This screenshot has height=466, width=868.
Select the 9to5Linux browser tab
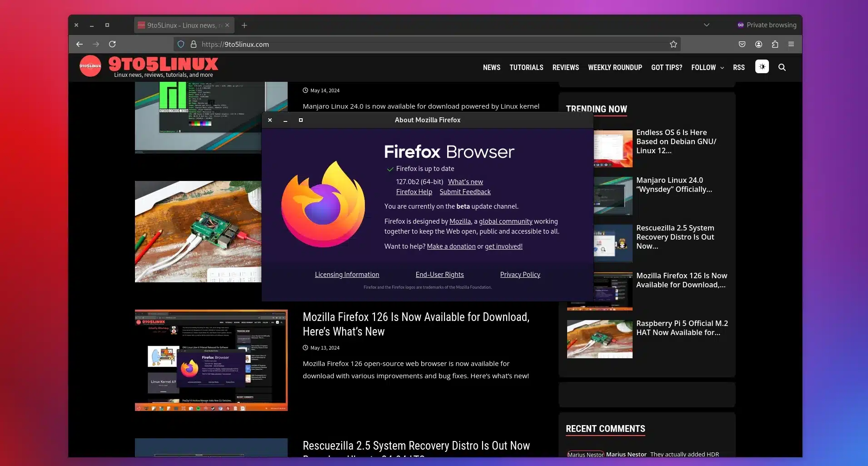(x=182, y=25)
